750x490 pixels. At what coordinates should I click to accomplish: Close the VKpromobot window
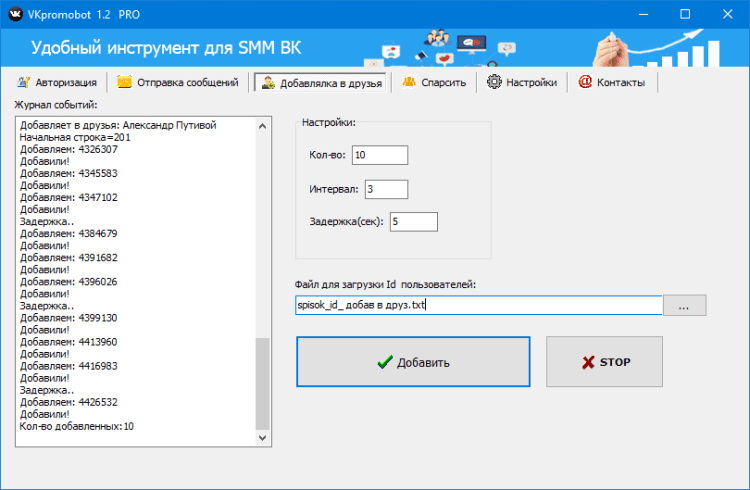point(728,14)
